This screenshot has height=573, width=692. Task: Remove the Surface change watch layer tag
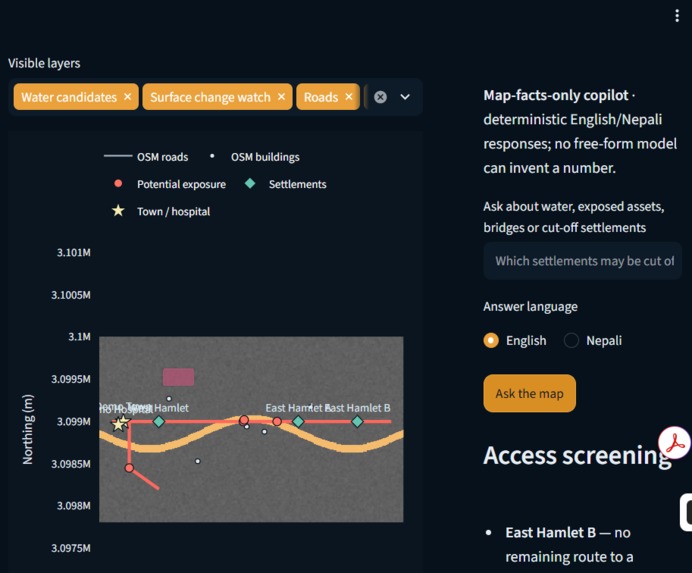click(x=281, y=96)
